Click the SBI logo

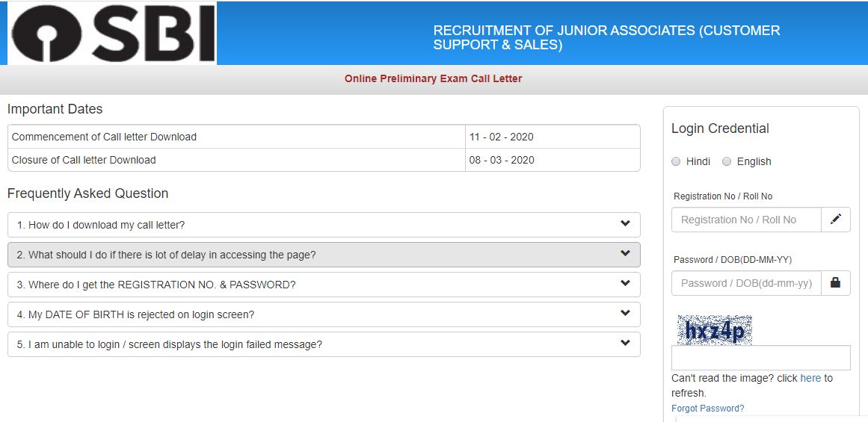pos(112,34)
